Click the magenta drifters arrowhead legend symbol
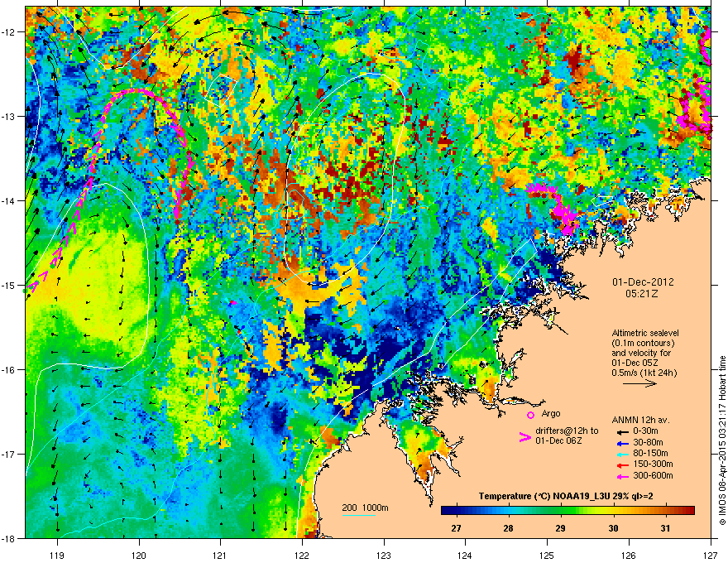 coord(524,436)
